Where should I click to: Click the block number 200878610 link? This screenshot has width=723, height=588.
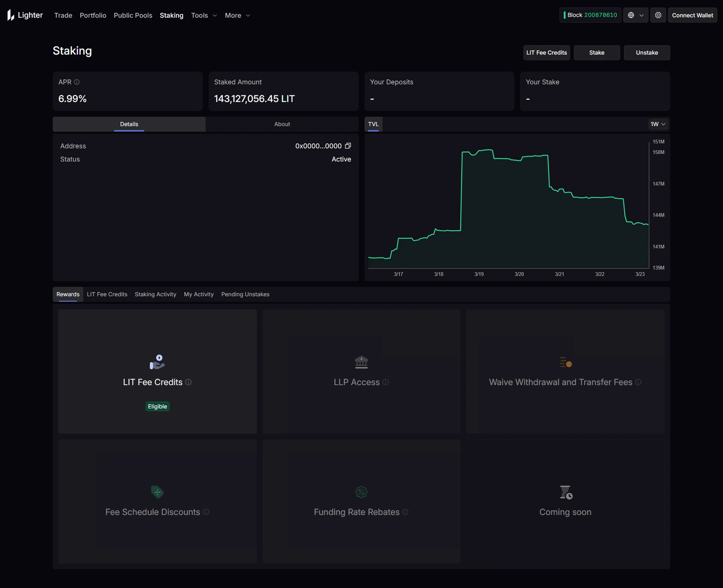(x=601, y=15)
